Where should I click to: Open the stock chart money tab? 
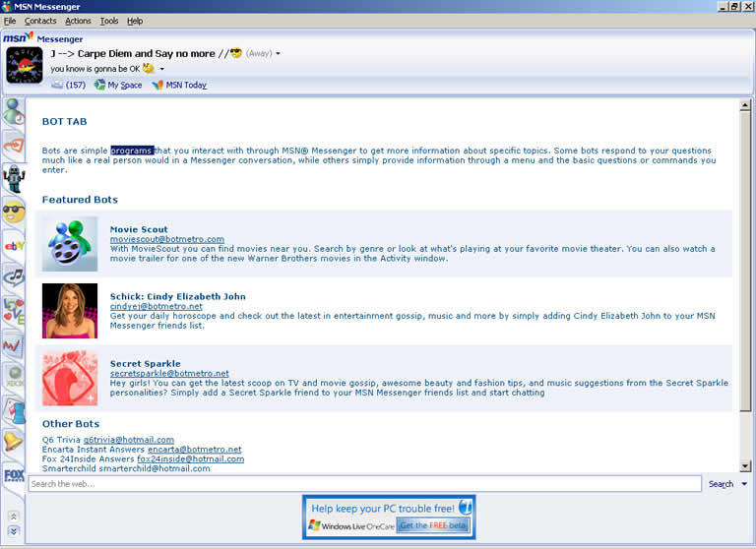point(14,344)
